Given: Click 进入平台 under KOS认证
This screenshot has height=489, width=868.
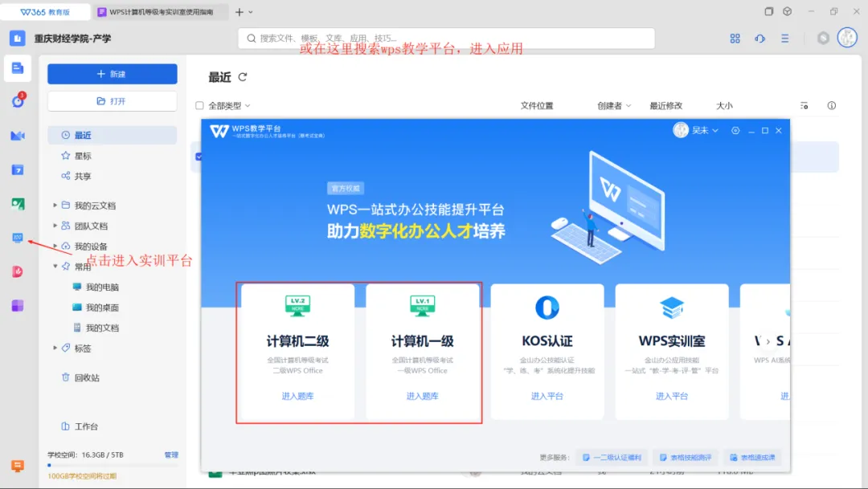Looking at the screenshot, I should [547, 396].
